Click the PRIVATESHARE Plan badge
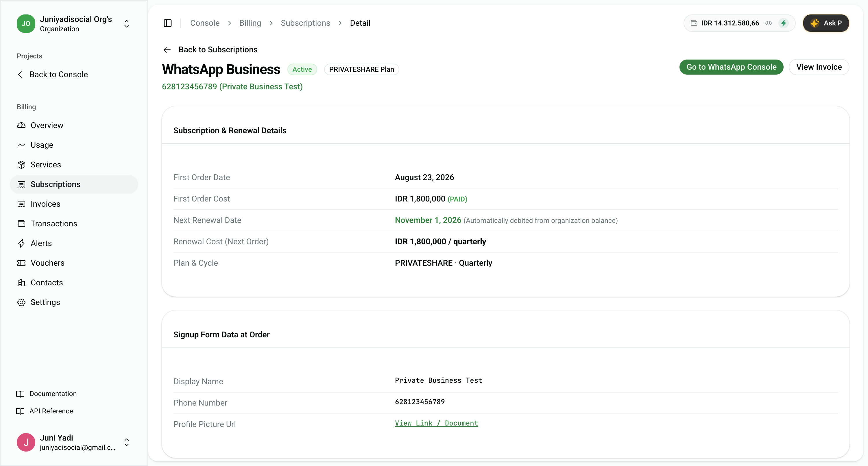This screenshot has width=868, height=466. click(361, 69)
